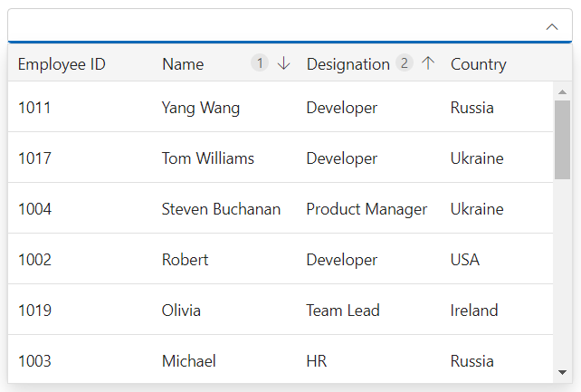The width and height of the screenshot is (581, 392).
Task: Collapse the dropdown using the chevron arrow
Action: [x=552, y=27]
